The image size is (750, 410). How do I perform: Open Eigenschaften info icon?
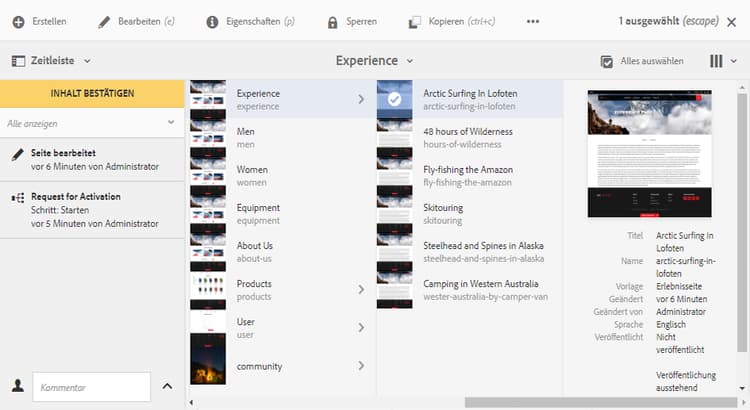pos(212,22)
